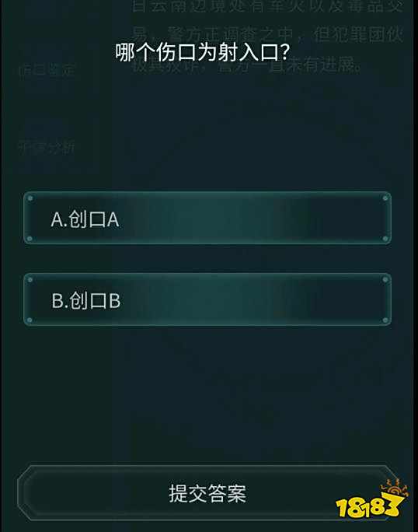Click the highlighted center area of option B bar
Image resolution: width=418 pixels, height=532 pixels.
221,299
